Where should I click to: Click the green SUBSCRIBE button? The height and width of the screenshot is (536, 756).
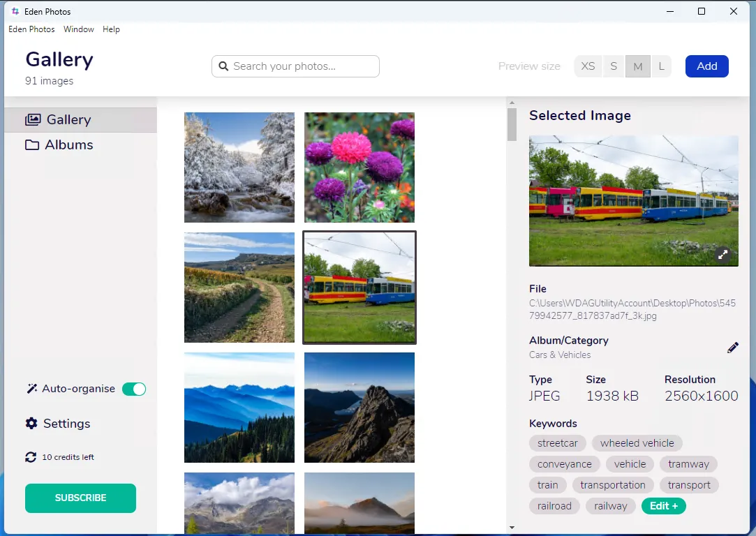[x=80, y=498]
